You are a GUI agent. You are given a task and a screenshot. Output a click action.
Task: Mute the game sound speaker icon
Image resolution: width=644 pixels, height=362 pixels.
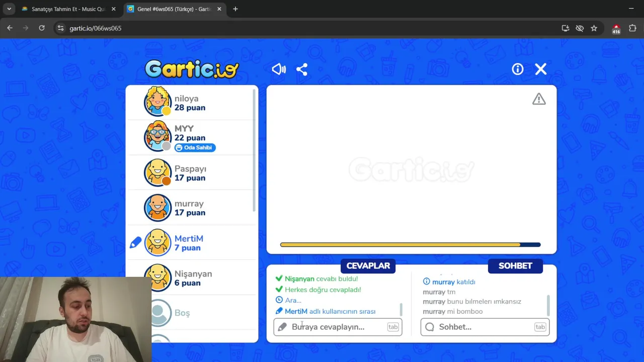(279, 69)
